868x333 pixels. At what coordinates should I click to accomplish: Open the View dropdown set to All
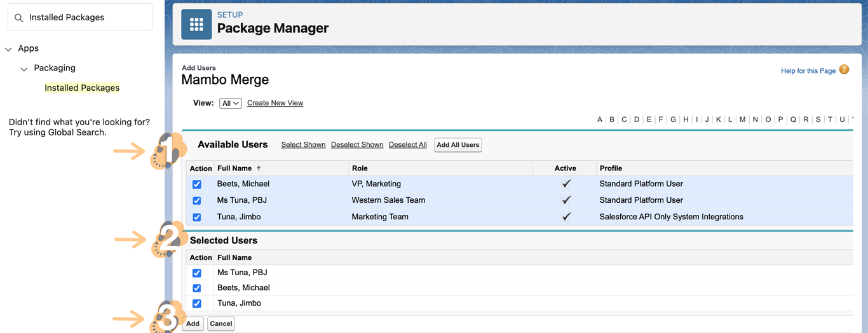click(230, 104)
